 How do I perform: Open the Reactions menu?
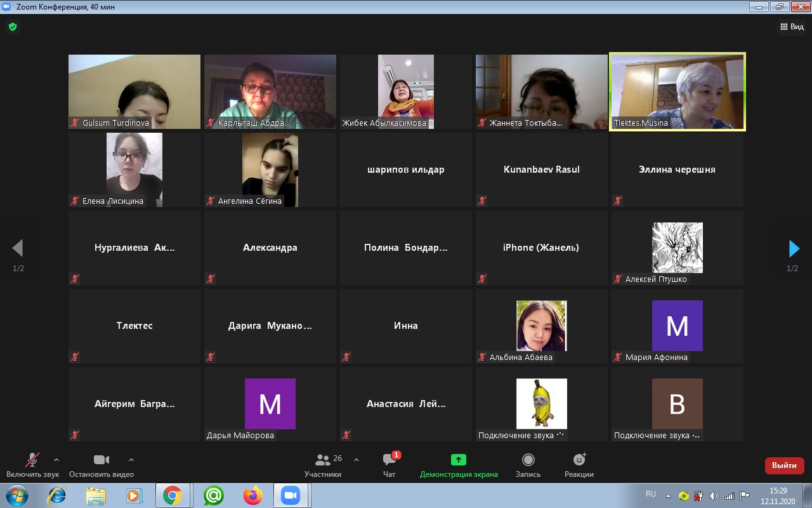click(x=579, y=465)
